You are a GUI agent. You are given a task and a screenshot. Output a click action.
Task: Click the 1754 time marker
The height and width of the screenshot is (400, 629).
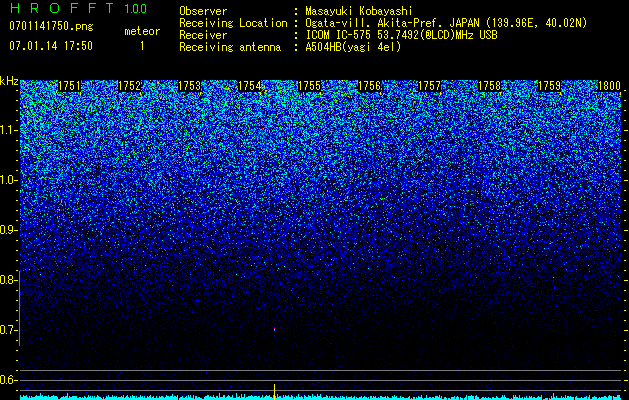(x=250, y=86)
